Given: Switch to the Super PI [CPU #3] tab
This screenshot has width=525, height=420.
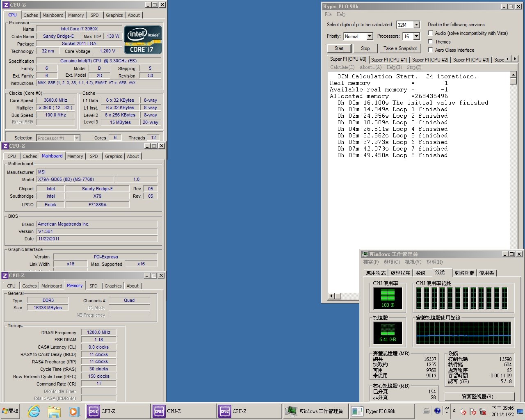Looking at the screenshot, I should pyautogui.click(x=471, y=60).
